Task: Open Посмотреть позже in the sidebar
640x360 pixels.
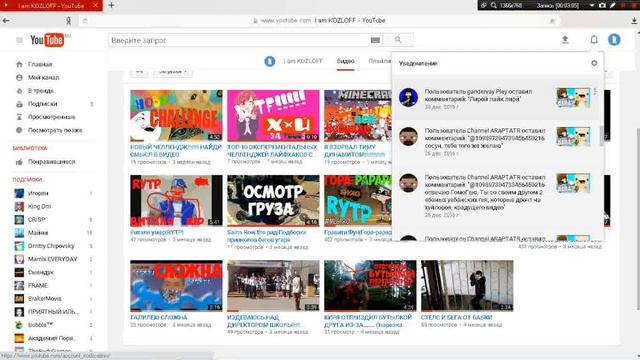Action: (55, 130)
